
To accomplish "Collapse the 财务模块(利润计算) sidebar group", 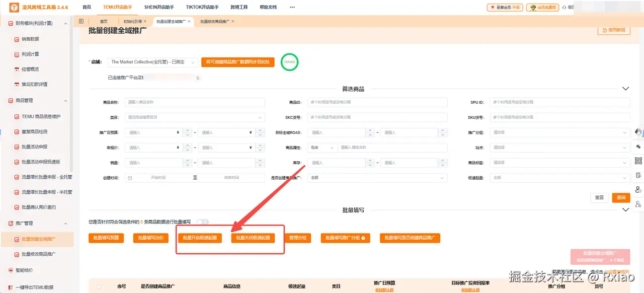I will 65,23.
